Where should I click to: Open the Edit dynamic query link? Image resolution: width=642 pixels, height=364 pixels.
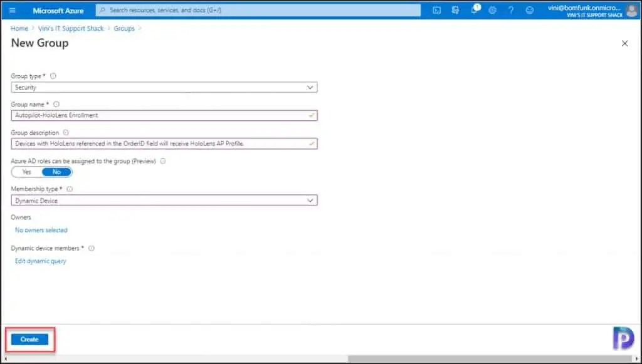[40, 261]
